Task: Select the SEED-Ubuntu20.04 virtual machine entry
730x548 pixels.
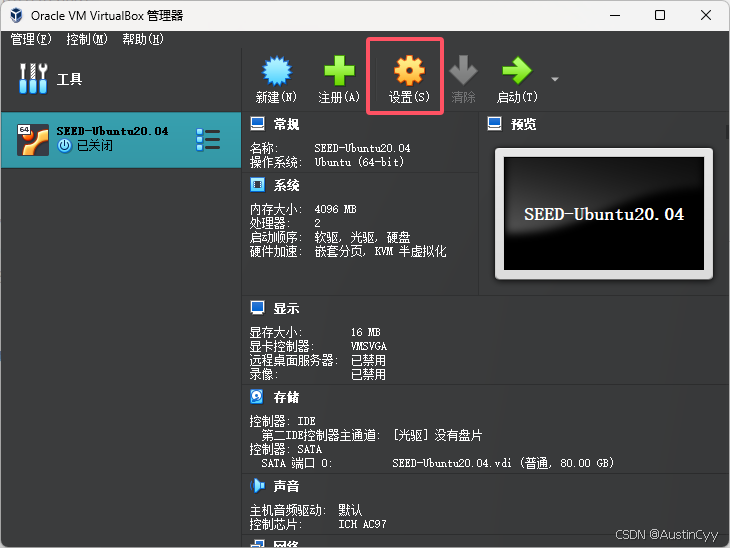Action: click(121, 140)
